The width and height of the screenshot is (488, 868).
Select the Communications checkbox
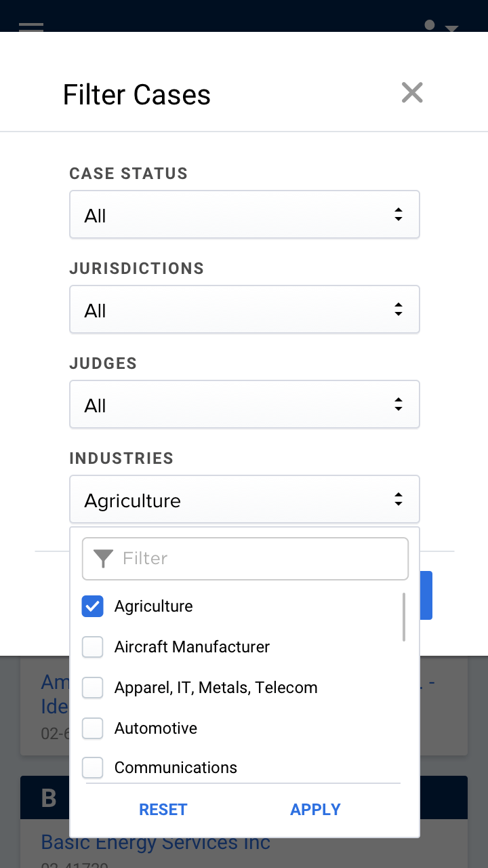93,768
